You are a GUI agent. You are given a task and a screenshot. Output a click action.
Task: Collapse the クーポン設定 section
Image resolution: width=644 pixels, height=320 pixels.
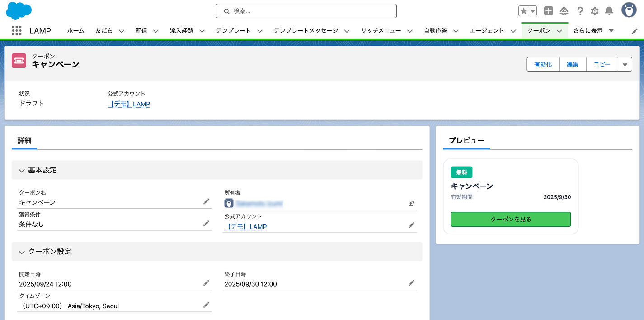[x=22, y=252]
